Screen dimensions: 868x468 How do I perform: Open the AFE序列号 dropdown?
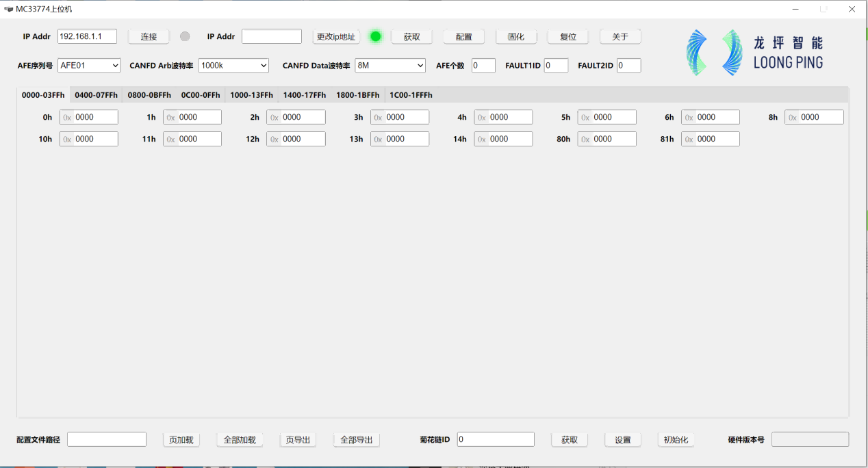pyautogui.click(x=89, y=66)
